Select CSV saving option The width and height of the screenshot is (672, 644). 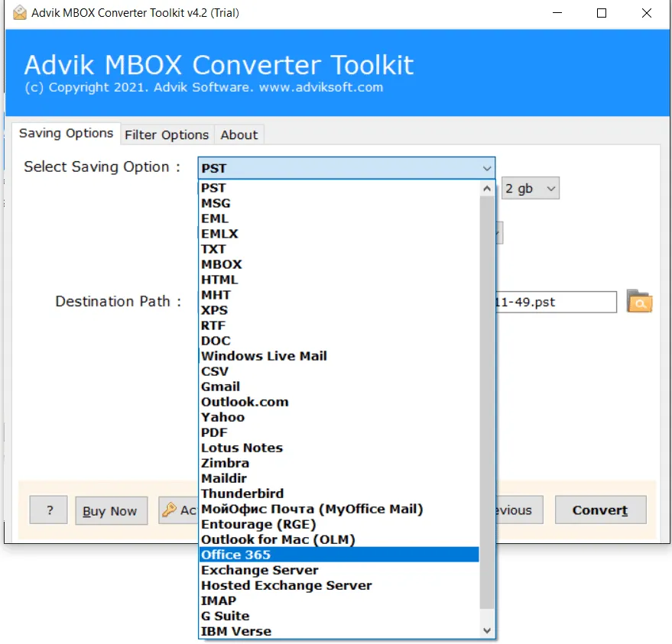(339, 371)
